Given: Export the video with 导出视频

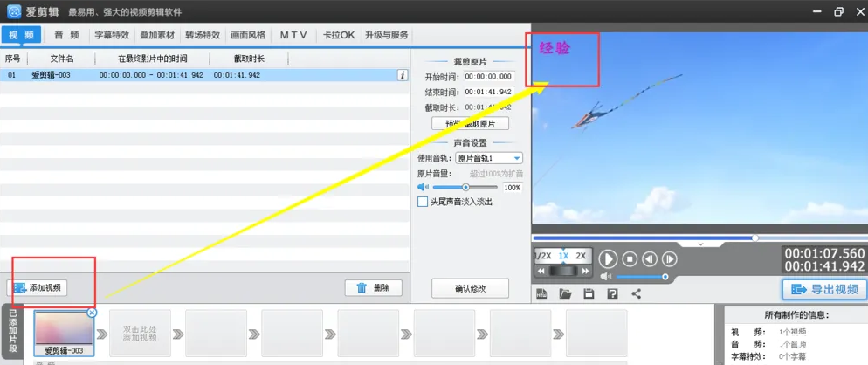Looking at the screenshot, I should point(825,289).
